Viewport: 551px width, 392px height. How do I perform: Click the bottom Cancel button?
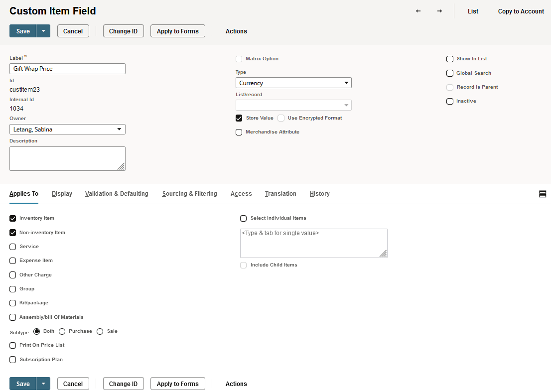(x=73, y=384)
